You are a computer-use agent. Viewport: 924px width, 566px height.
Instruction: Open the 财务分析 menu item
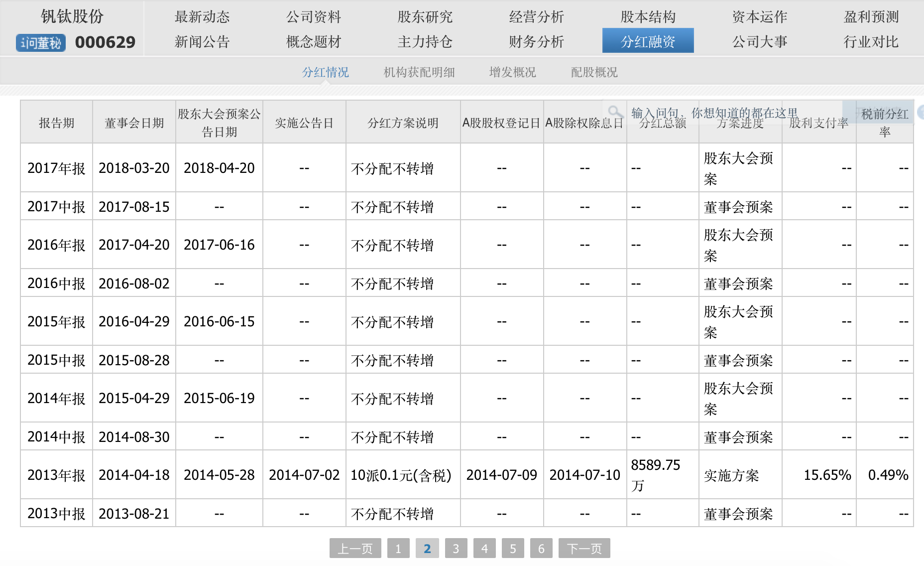[537, 42]
